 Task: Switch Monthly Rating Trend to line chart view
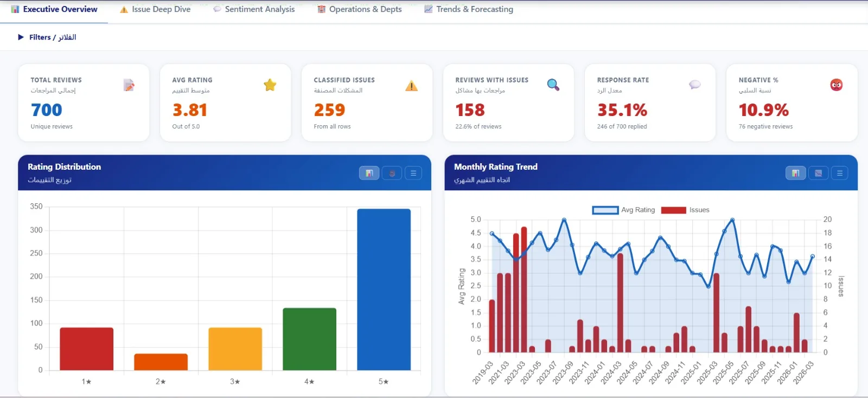point(818,173)
